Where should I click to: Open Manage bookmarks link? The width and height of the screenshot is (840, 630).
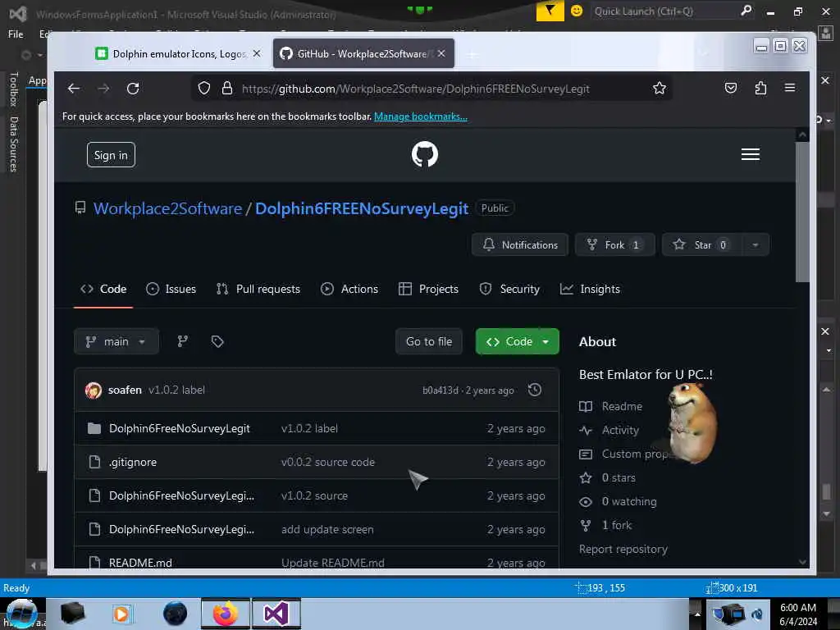tap(421, 116)
